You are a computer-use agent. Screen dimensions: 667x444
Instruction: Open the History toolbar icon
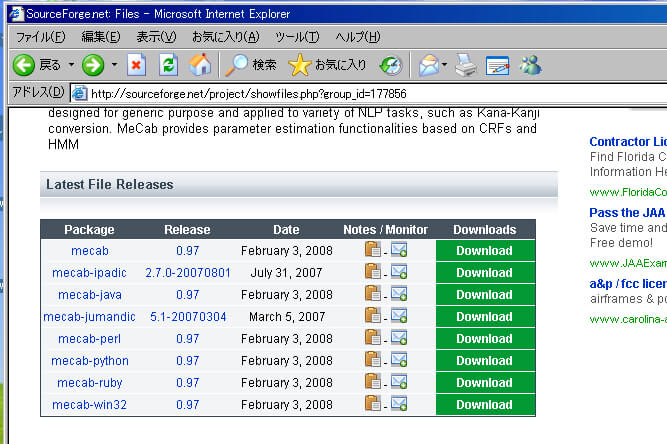click(x=390, y=65)
